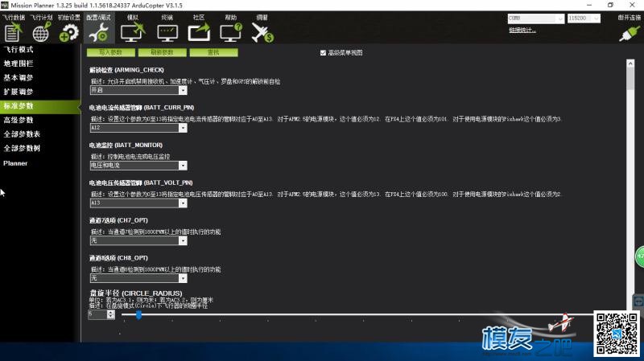Open the 飞行计划 globe icon

point(41,31)
